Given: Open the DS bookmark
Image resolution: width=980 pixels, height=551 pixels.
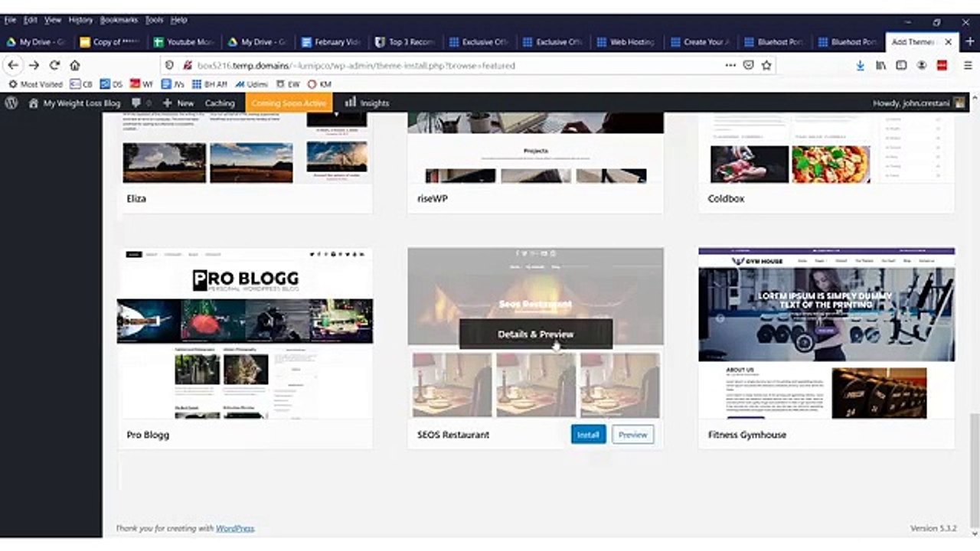Looking at the screenshot, I should [112, 84].
